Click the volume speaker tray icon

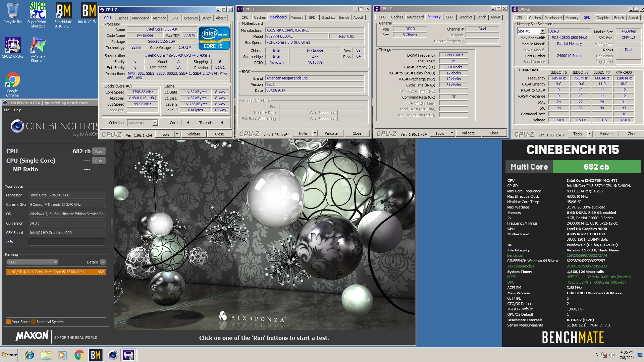pos(612,355)
